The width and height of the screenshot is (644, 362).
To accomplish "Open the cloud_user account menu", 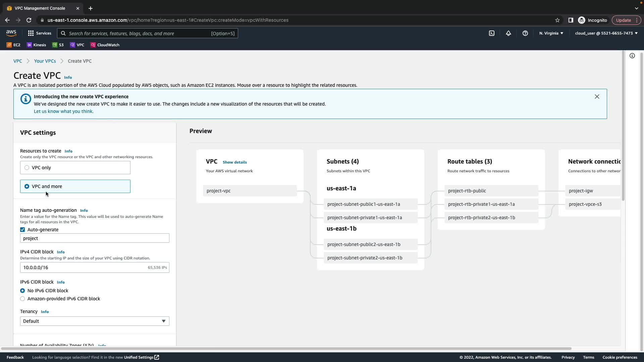I will point(606,33).
